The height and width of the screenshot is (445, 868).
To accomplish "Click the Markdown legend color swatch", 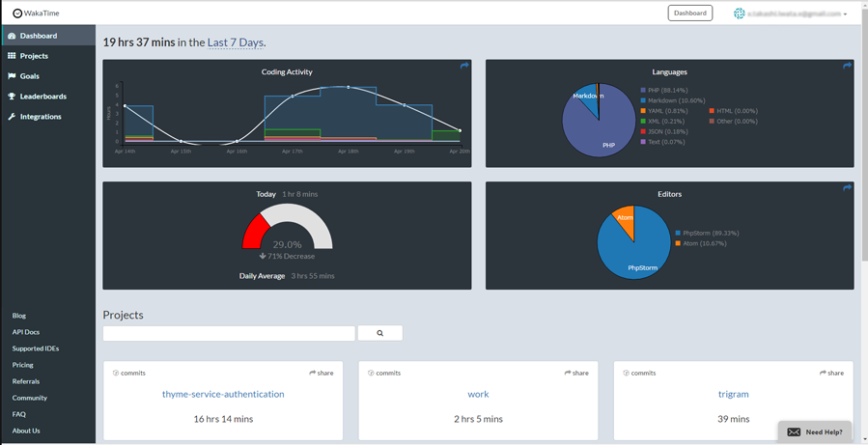I will [x=643, y=100].
